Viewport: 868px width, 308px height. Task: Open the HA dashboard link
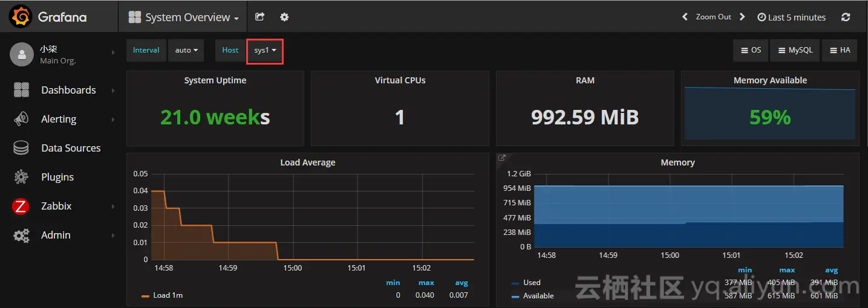click(x=840, y=50)
